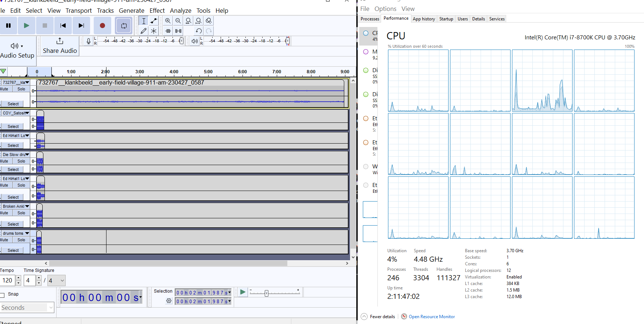Solo the Die Slow dru track
Image resolution: width=644 pixels, height=324 pixels.
point(22,161)
